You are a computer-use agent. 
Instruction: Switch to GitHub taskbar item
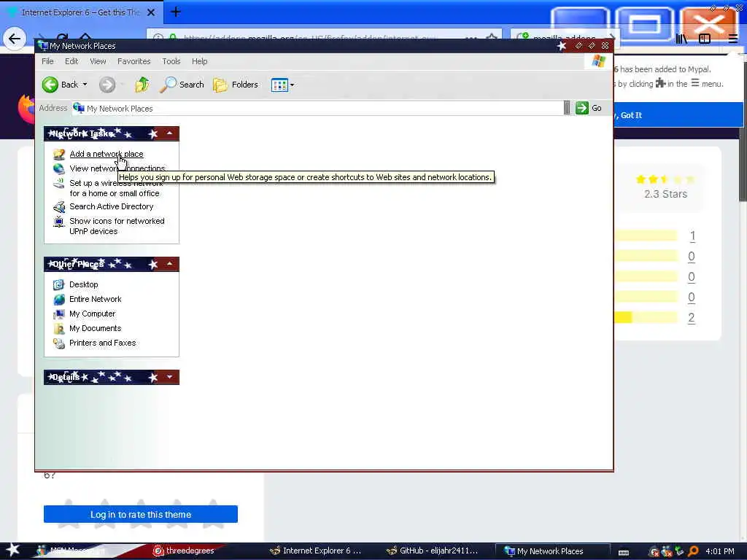432,551
